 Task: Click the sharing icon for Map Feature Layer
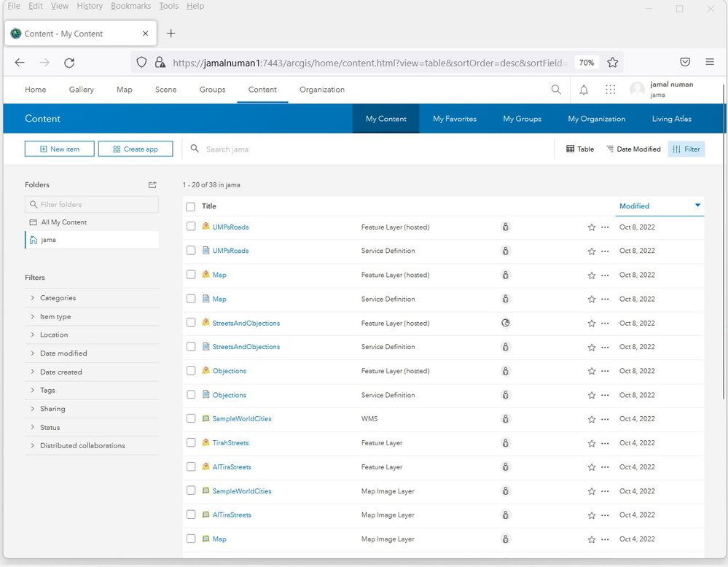coord(506,275)
